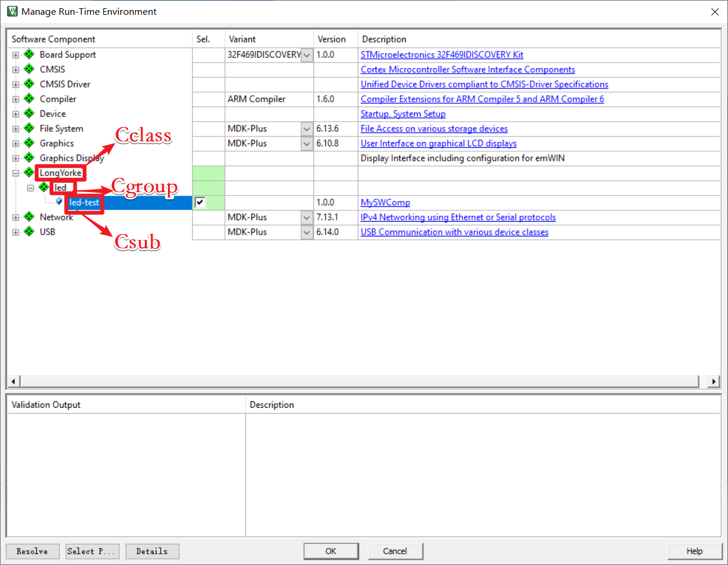
Task: Click the Network green diamond icon
Action: point(29,217)
